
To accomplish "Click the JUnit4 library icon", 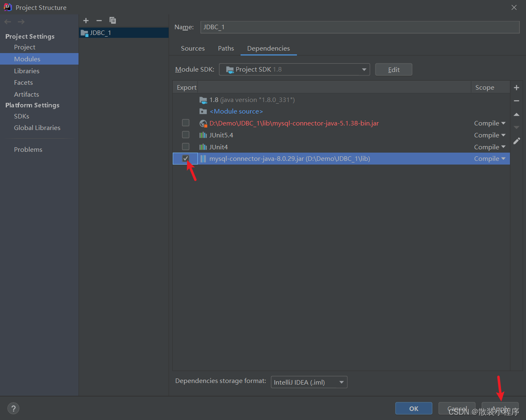I will click(x=203, y=147).
